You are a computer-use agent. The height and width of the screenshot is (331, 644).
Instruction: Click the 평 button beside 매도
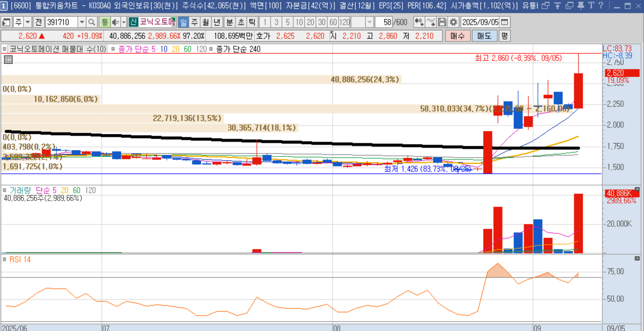[504, 36]
